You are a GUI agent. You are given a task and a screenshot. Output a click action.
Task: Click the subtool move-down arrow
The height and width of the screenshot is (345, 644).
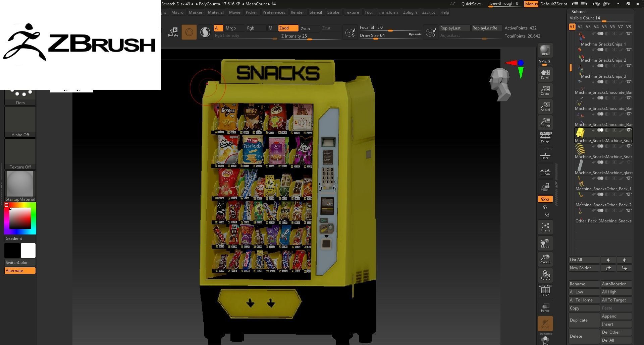tap(624, 260)
